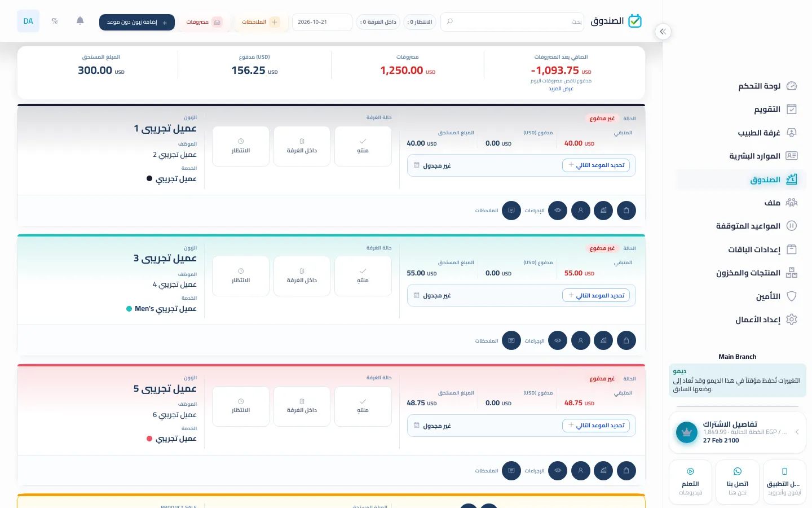Click the calendar icon beside غير مجدول for عميل تجريبي 1
This screenshot has height=508, width=812.
[x=416, y=165]
